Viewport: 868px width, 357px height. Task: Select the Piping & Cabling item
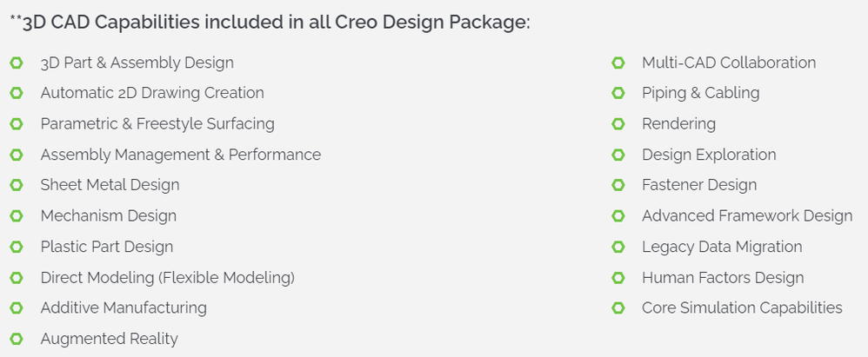(701, 93)
